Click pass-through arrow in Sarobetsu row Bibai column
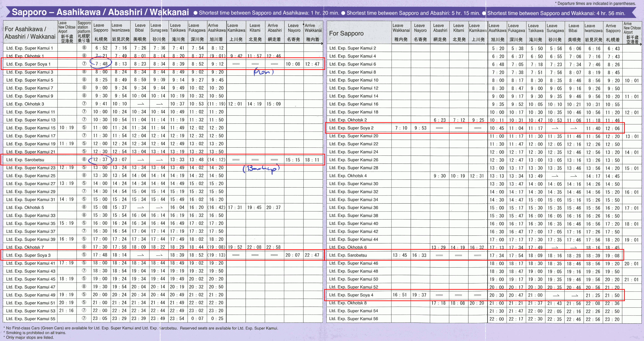 coord(141,160)
